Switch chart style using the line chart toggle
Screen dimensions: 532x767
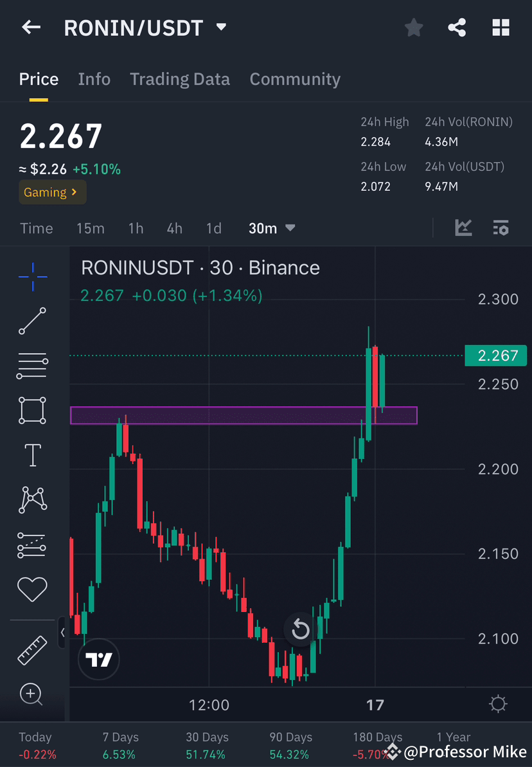click(463, 228)
